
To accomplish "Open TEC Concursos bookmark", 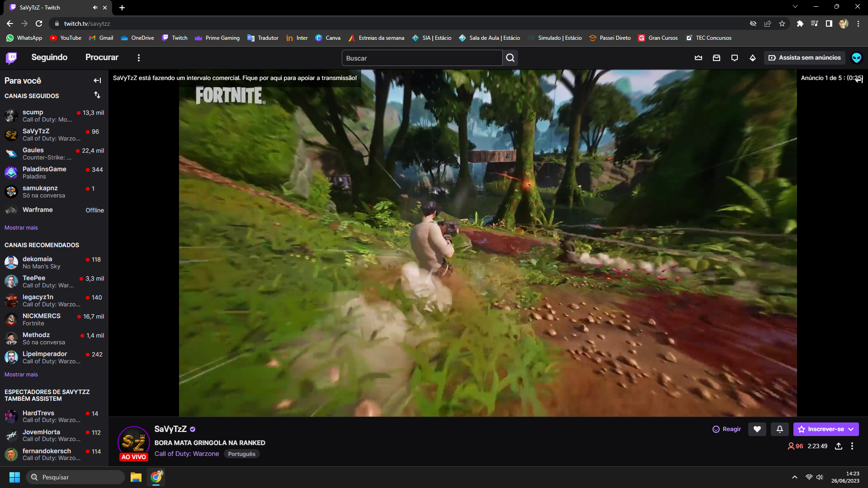I will [709, 38].
